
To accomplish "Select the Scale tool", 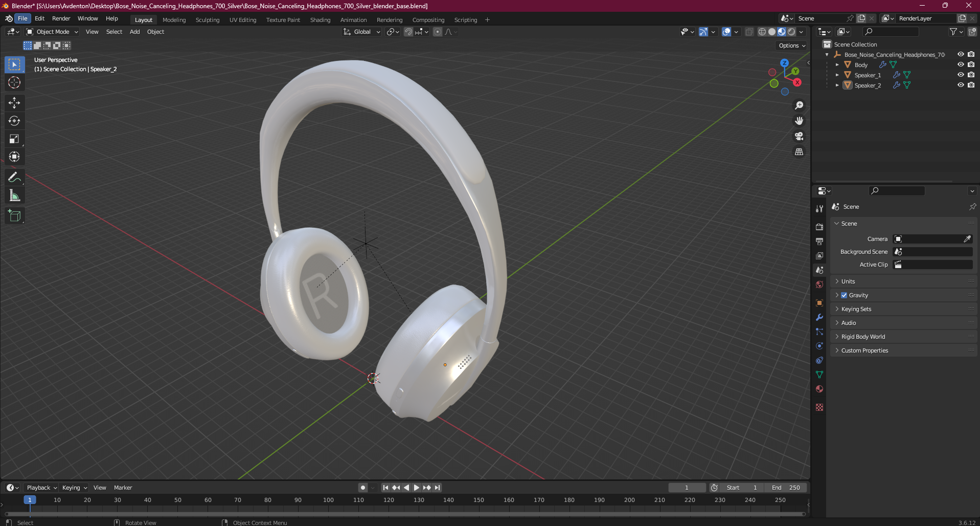I will (14, 139).
